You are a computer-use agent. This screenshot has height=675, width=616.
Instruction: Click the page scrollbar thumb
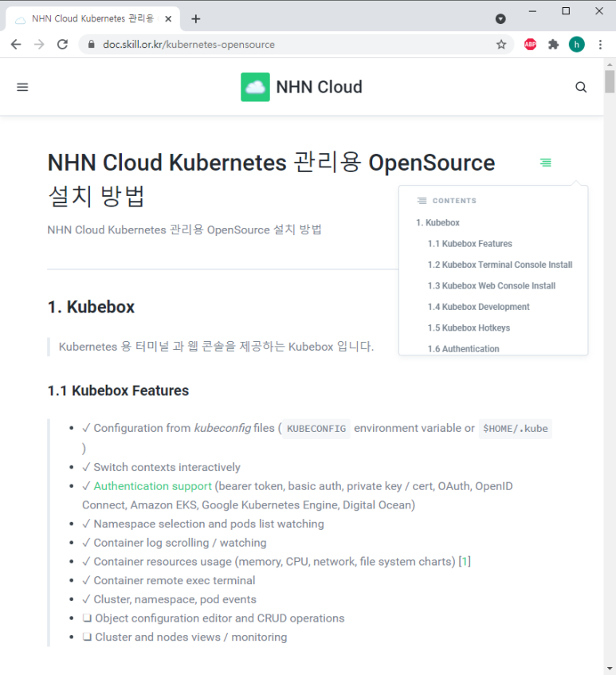pyautogui.click(x=609, y=82)
